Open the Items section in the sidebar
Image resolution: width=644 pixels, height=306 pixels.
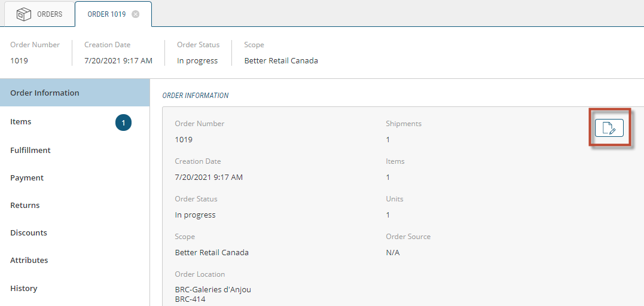point(21,122)
